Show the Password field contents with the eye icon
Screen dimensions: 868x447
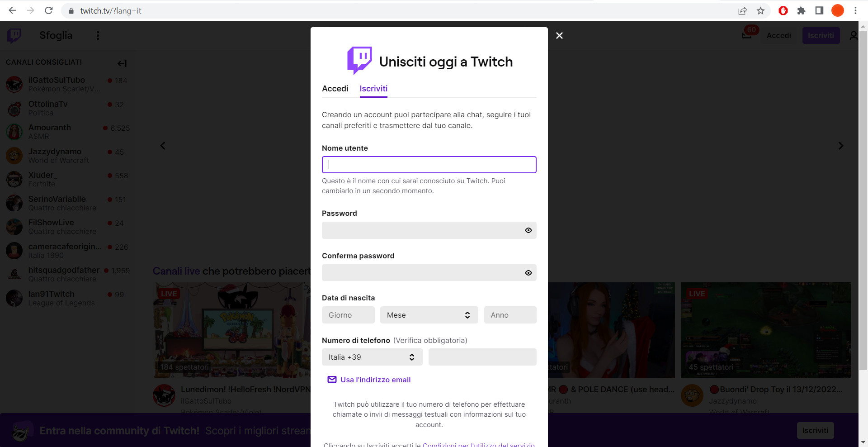pyautogui.click(x=528, y=230)
